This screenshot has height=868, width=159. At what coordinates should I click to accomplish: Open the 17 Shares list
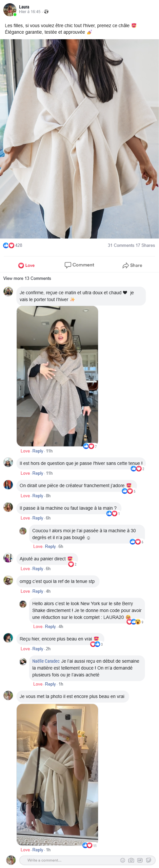pyautogui.click(x=145, y=245)
